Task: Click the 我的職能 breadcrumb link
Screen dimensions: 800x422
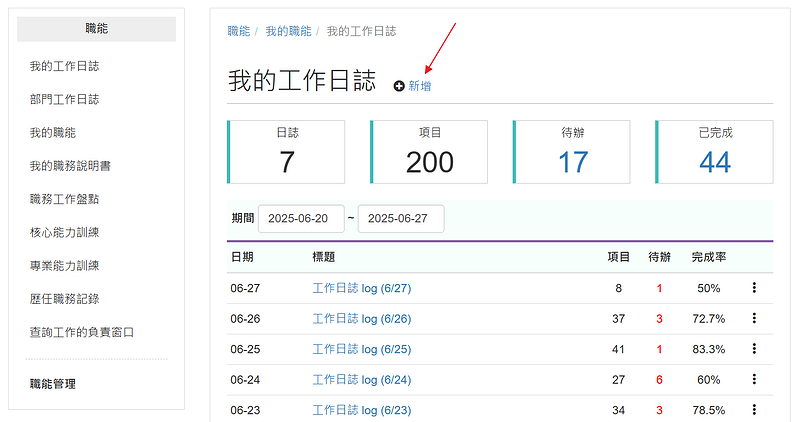Action: [x=288, y=31]
